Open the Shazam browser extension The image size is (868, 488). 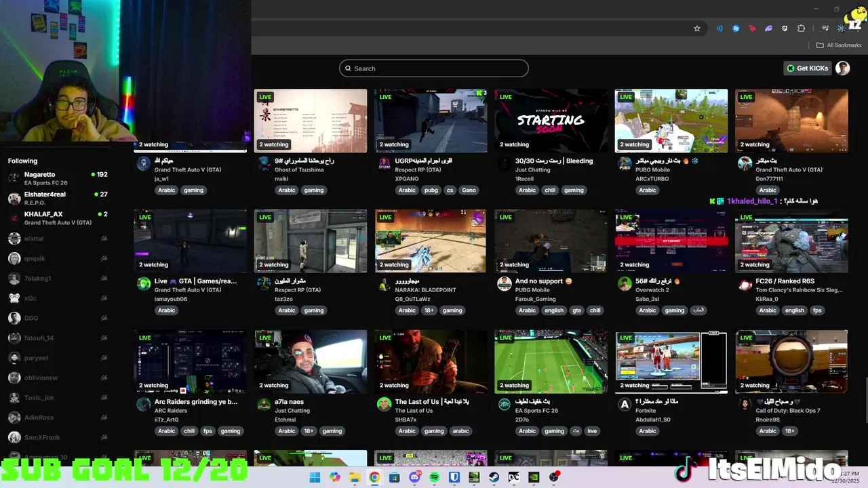(x=736, y=28)
